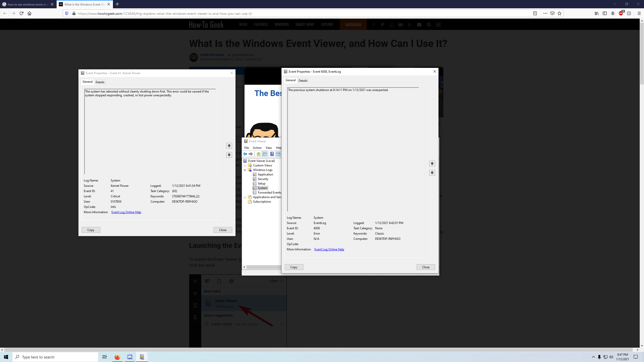
Task: Click the How-To Geek site search icon
Action: point(429,24)
